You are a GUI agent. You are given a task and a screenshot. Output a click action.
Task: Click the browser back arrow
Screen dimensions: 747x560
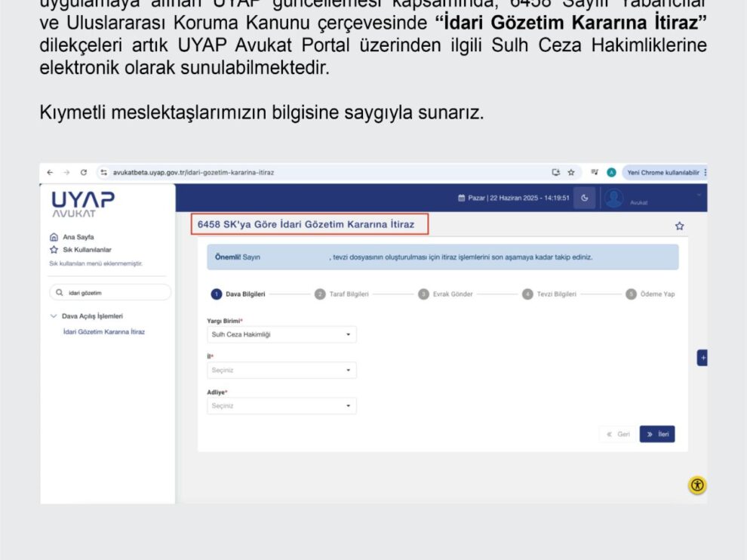[50, 172]
